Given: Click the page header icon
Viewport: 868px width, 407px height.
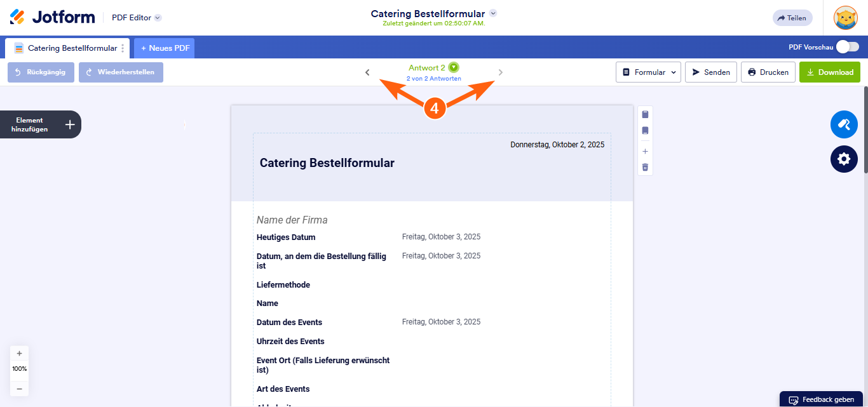Looking at the screenshot, I should [645, 115].
